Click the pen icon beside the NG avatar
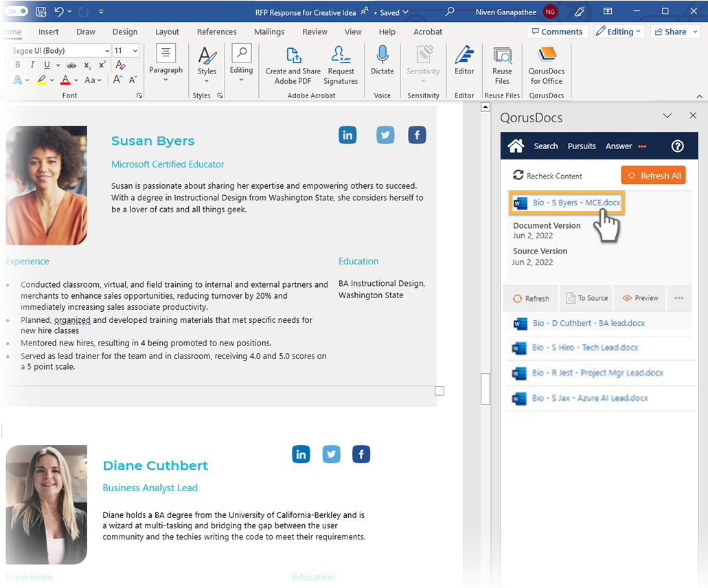This screenshot has width=708, height=588. [580, 12]
